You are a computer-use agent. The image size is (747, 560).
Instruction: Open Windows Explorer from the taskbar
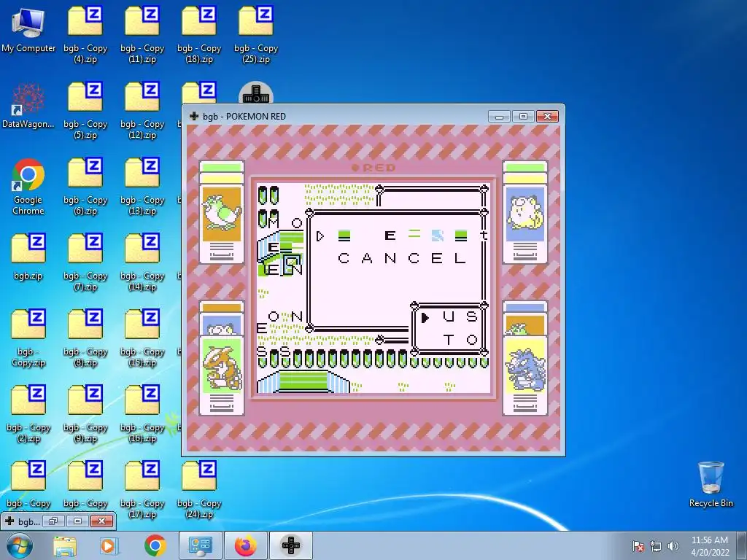65,545
